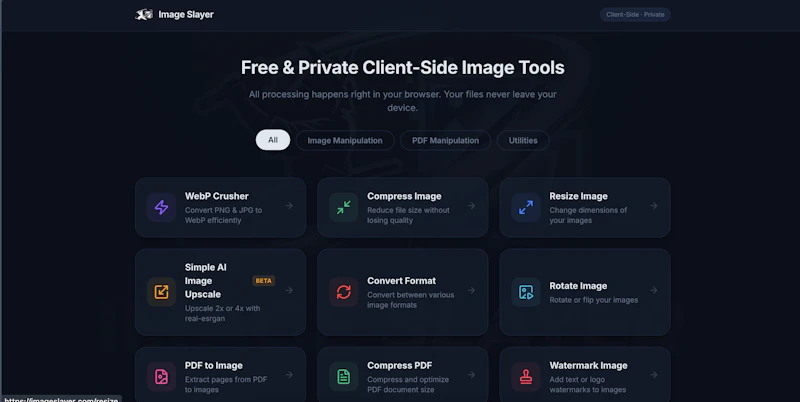800x402 pixels.
Task: Click the Watermark Image stamp icon
Action: point(526,376)
